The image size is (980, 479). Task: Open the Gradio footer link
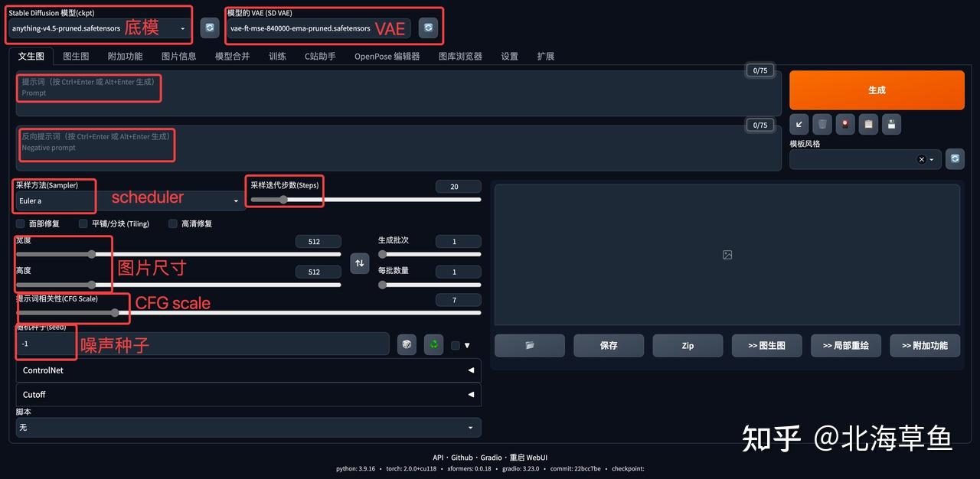pos(492,458)
